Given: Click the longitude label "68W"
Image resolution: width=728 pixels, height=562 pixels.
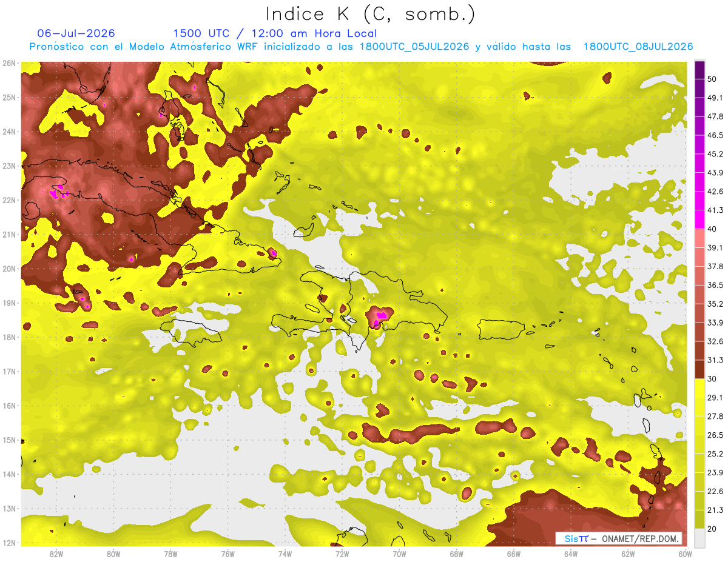Looking at the screenshot, I should coord(456,554).
